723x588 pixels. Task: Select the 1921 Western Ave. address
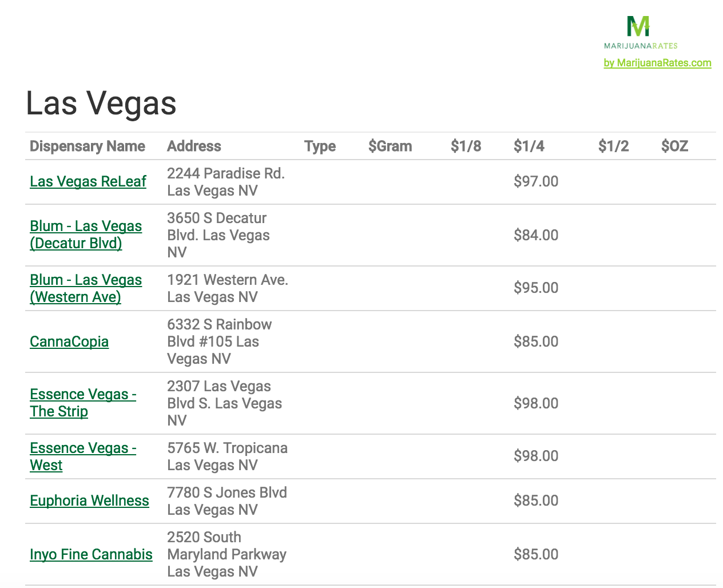228,288
